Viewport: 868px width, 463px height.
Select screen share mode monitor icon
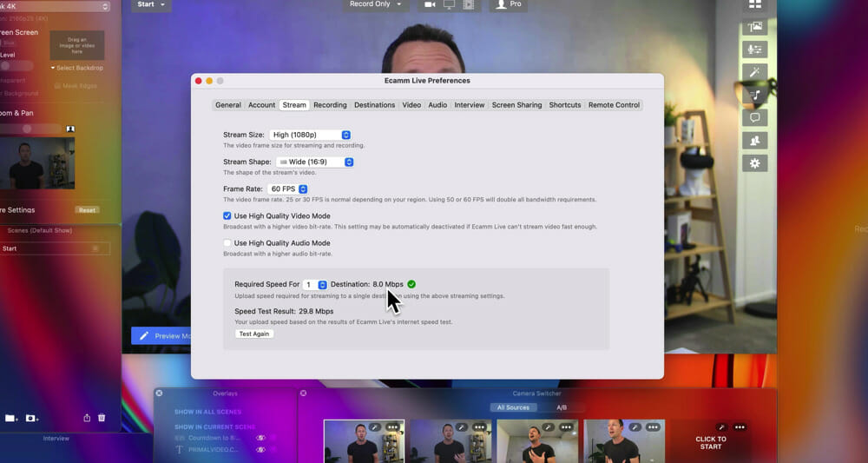click(449, 4)
